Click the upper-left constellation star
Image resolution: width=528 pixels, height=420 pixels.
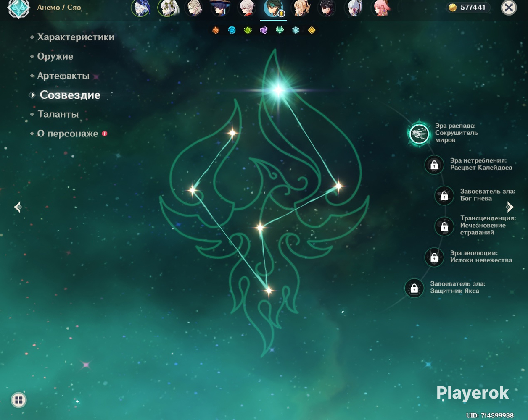coord(232,133)
